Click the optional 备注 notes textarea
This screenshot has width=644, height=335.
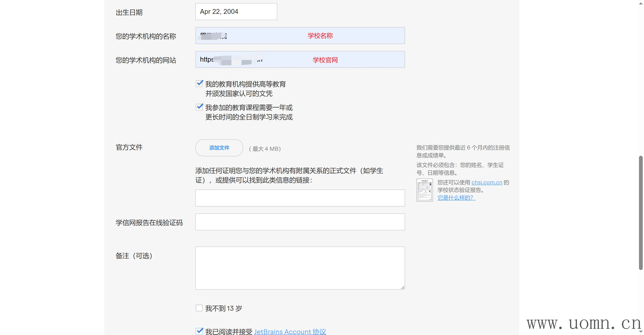[300, 268]
